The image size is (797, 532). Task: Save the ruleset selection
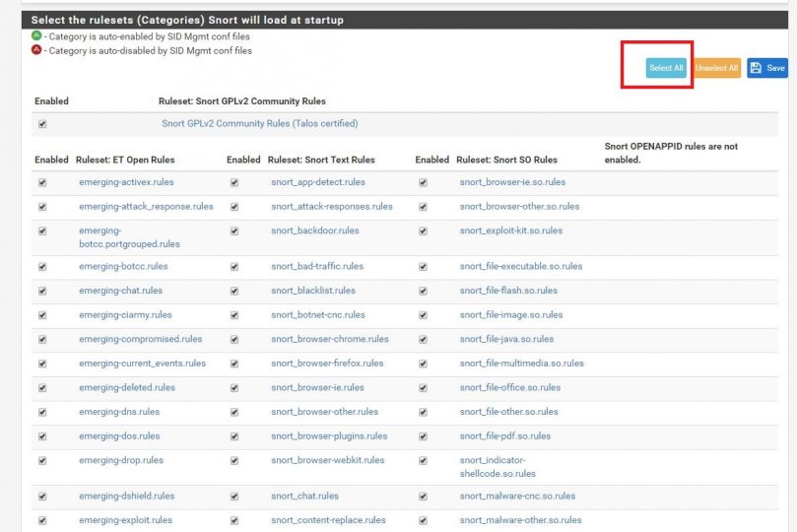pos(767,68)
